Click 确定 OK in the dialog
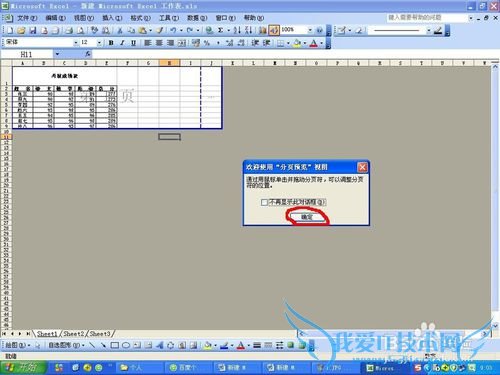Image resolution: width=500 pixels, height=375 pixels. [307, 217]
